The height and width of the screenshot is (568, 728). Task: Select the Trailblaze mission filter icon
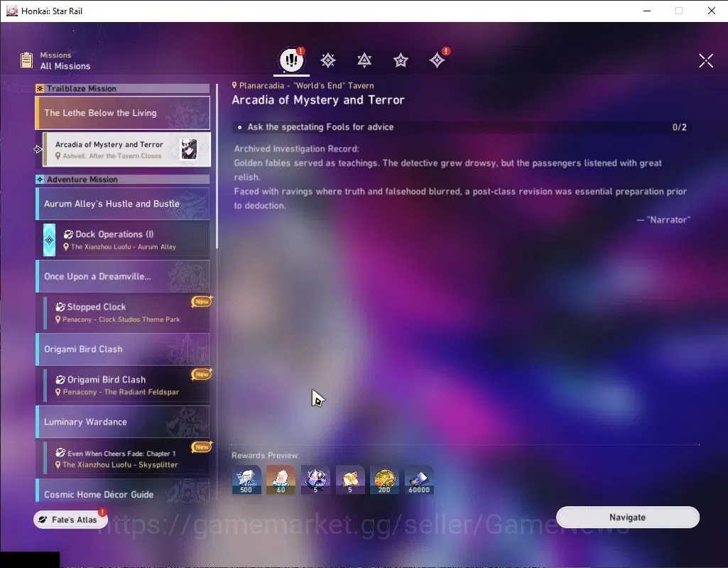point(328,60)
